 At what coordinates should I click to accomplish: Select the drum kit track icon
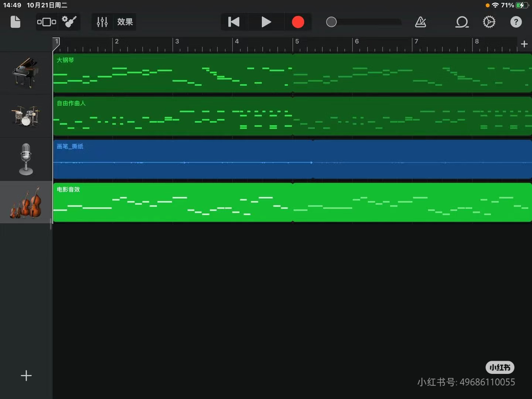click(x=25, y=116)
